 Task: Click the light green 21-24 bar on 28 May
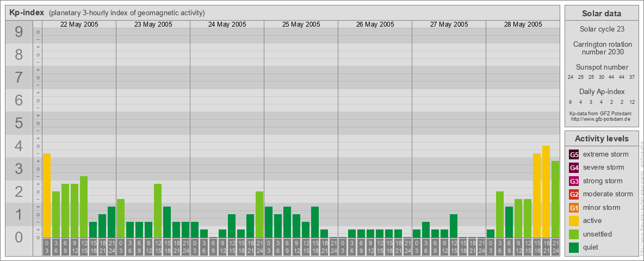click(x=555, y=200)
